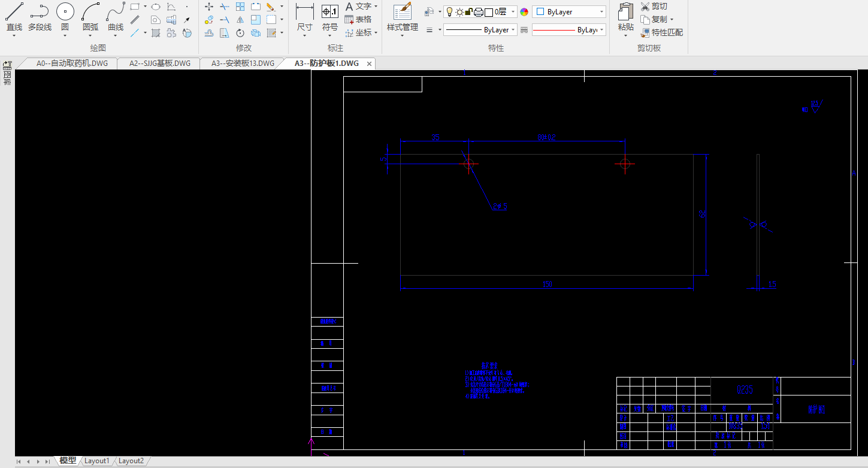
Task: Select the Arc (圆弧) tool
Action: 90,17
